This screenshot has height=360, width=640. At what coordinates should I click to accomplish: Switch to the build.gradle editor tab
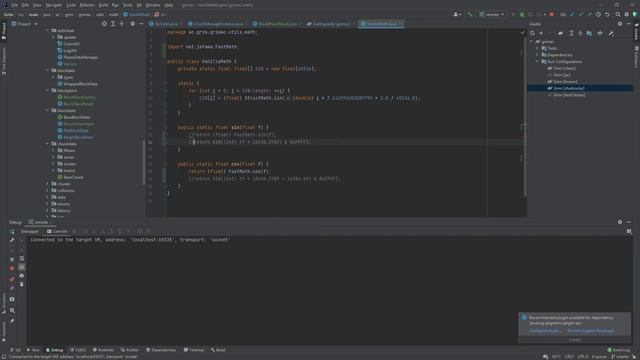[x=331, y=24]
